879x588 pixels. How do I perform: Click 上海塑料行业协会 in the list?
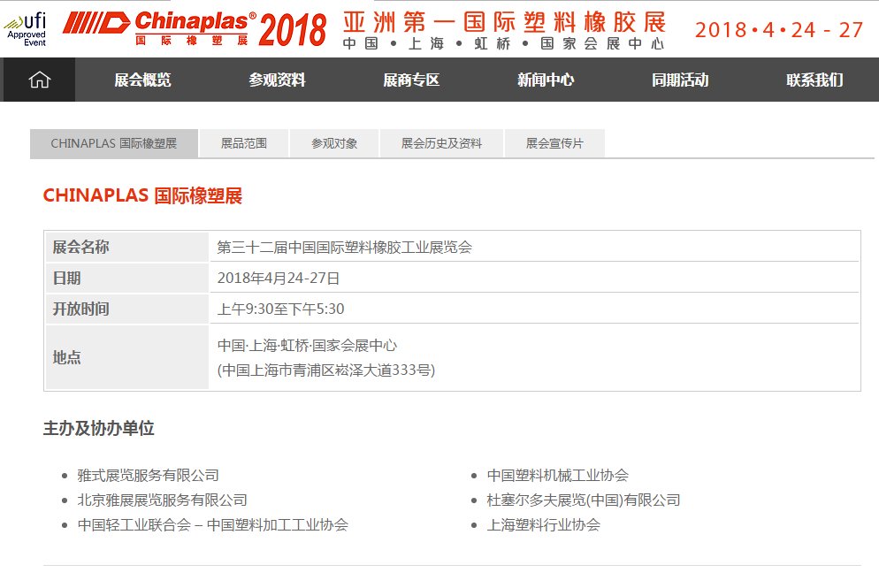[544, 524]
